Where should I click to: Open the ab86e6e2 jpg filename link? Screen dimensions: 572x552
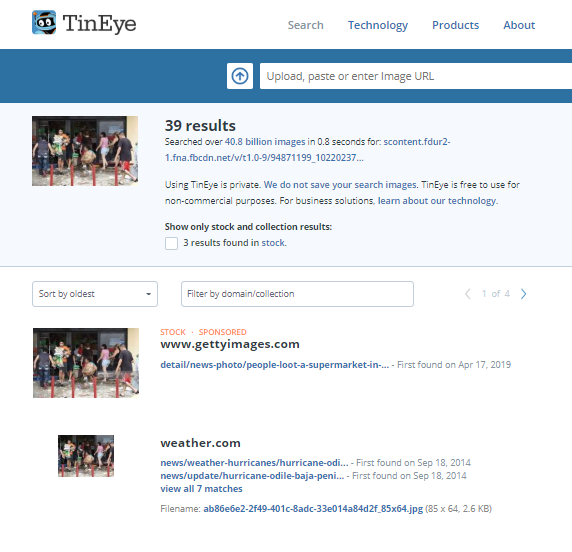tap(313, 509)
